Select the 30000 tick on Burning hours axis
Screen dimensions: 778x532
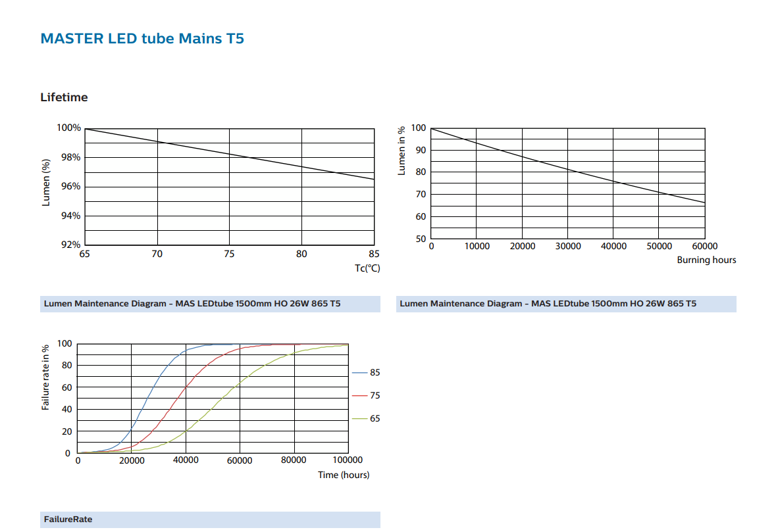(568, 246)
